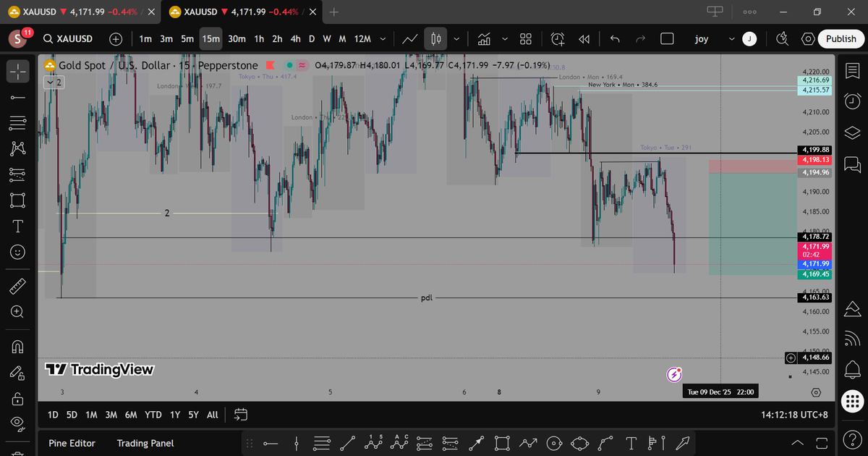Image resolution: width=868 pixels, height=456 pixels.
Task: Open the indicator templates grid
Action: tap(526, 39)
